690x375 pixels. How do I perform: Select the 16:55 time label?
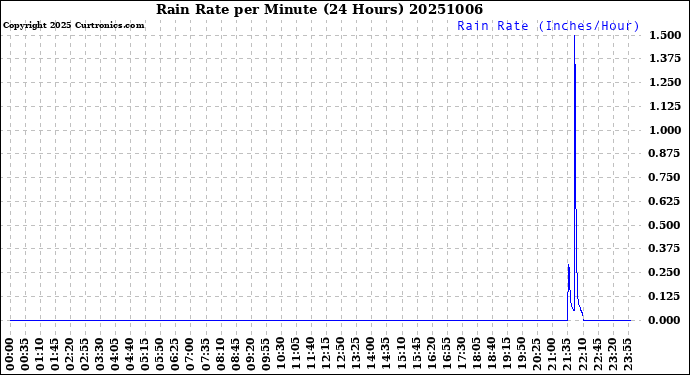pyautogui.click(x=447, y=355)
